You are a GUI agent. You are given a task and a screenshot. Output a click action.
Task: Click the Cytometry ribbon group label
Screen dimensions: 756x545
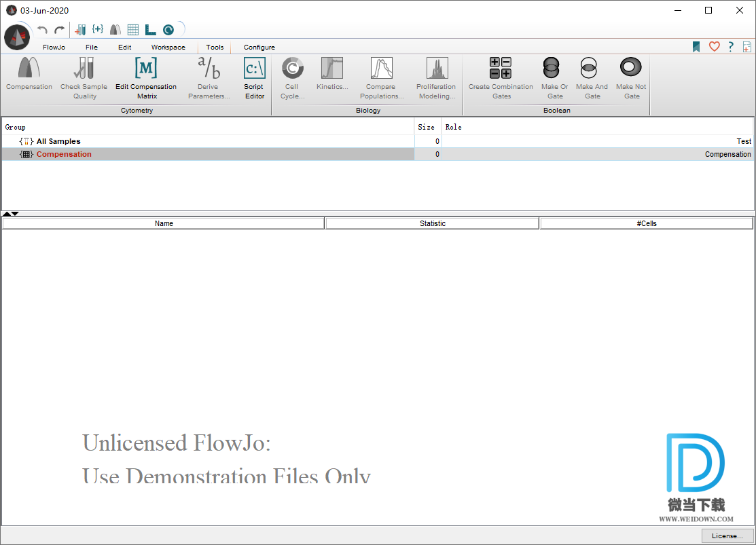tap(137, 111)
